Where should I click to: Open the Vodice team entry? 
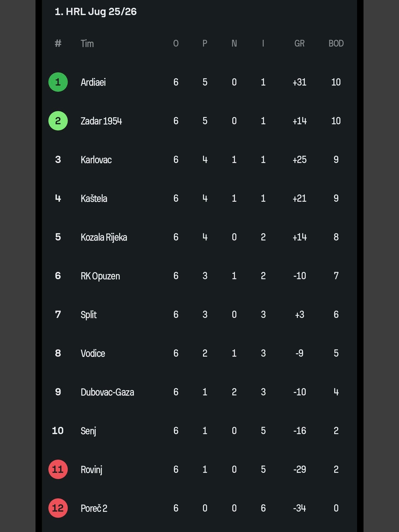(93, 353)
